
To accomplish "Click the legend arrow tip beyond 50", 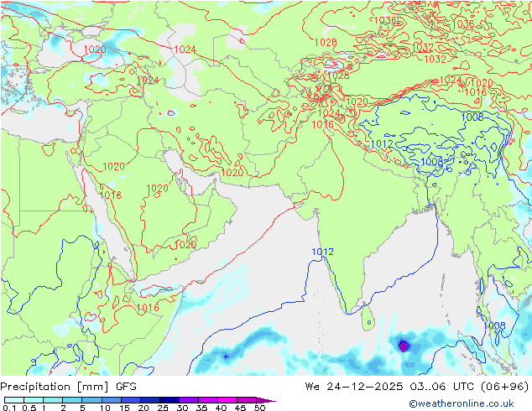I will coord(266,400).
